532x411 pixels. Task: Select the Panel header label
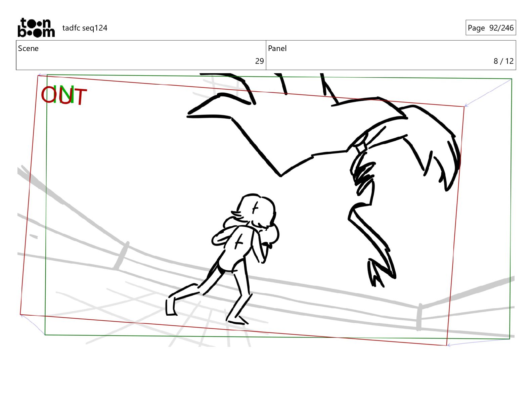(x=277, y=48)
